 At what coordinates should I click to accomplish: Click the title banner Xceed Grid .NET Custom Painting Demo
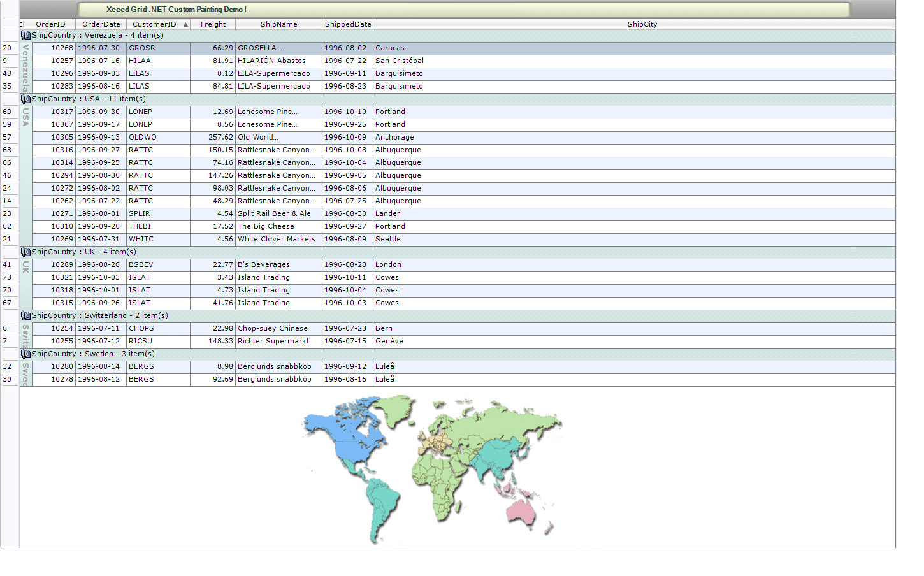coord(463,10)
